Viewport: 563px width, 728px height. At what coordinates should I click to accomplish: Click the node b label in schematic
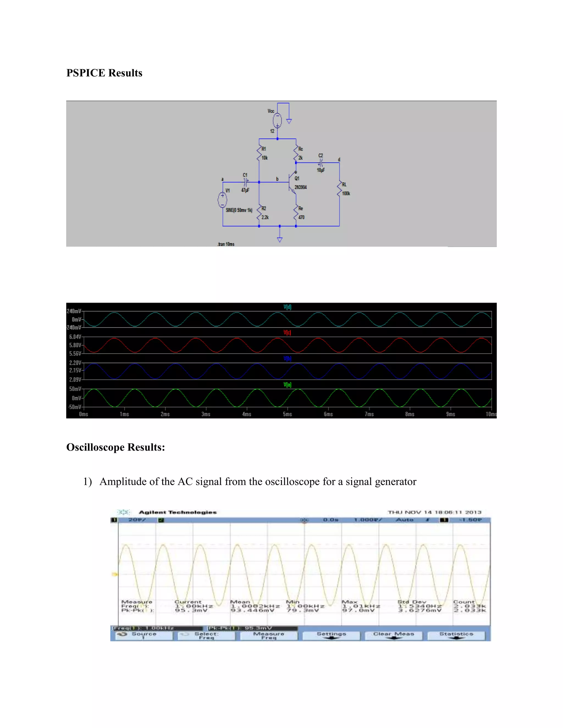coord(277,179)
